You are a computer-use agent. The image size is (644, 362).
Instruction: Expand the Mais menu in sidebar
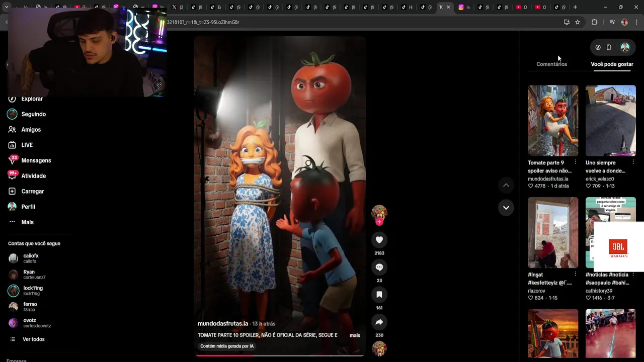pyautogui.click(x=21, y=222)
